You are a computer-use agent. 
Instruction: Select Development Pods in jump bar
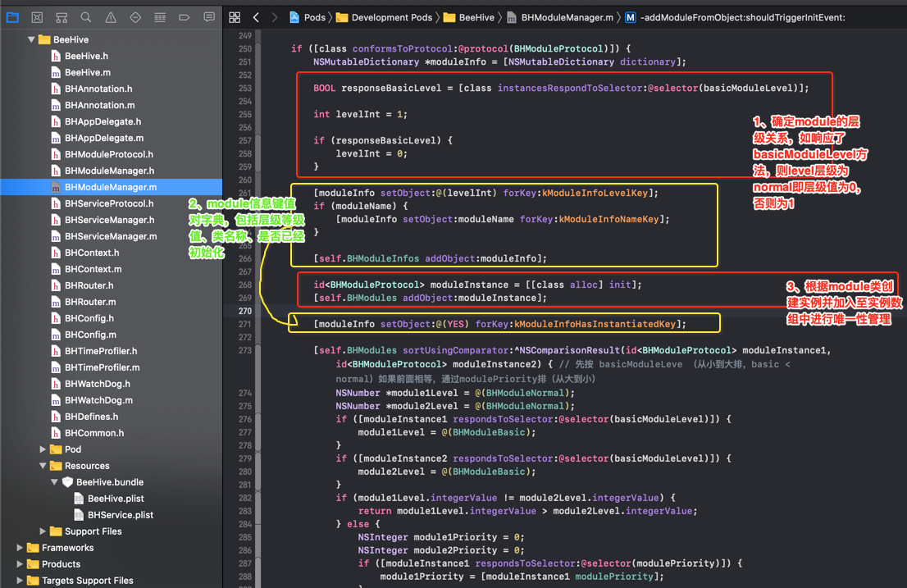[x=384, y=17]
